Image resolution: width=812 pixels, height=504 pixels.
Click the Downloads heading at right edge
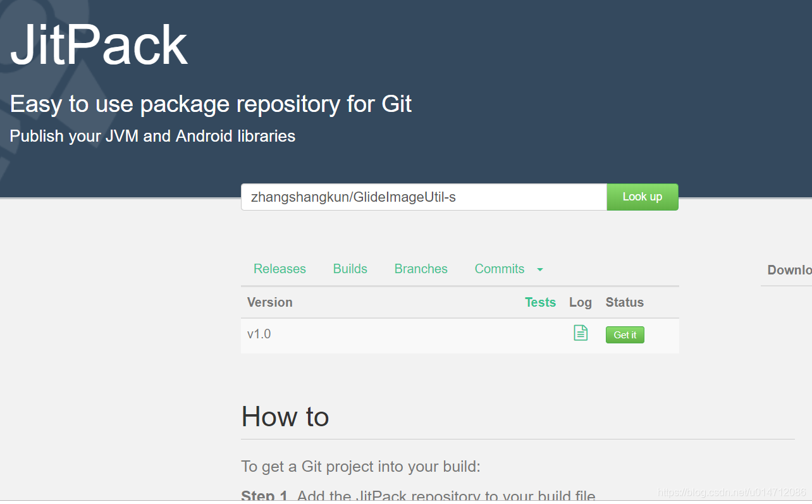(x=789, y=270)
